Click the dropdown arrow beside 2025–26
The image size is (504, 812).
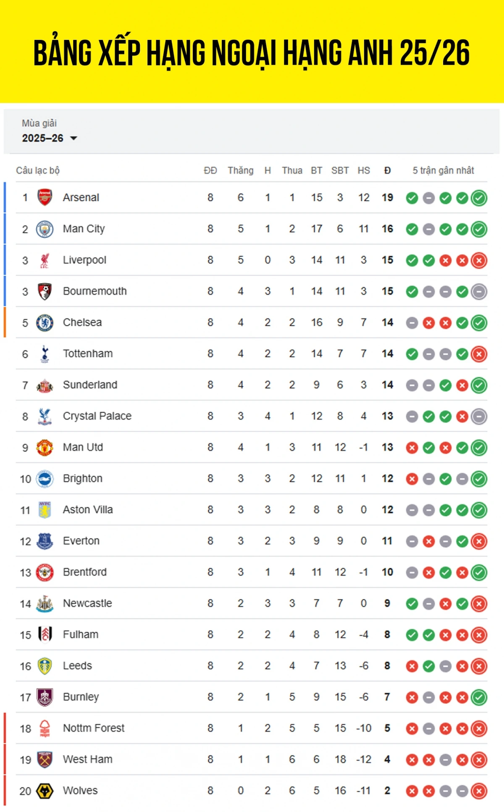[74, 138]
